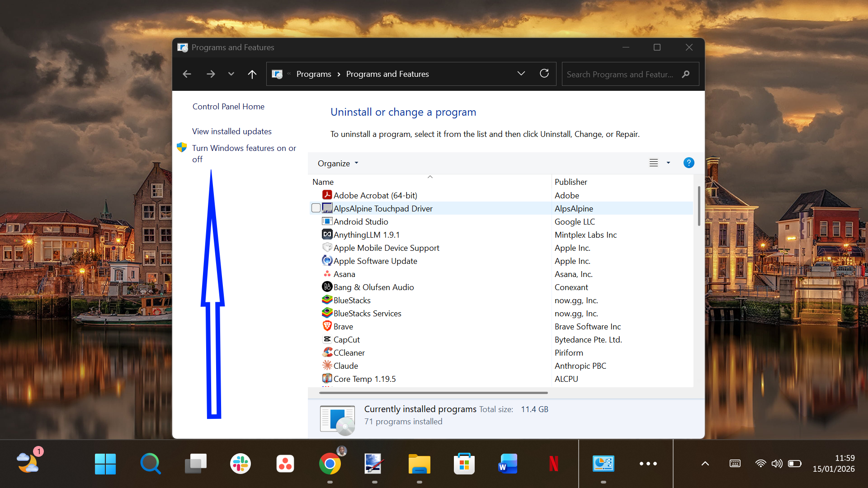This screenshot has width=868, height=488.
Task: Open the views dropdown arrow beside the list icon
Action: coord(668,163)
